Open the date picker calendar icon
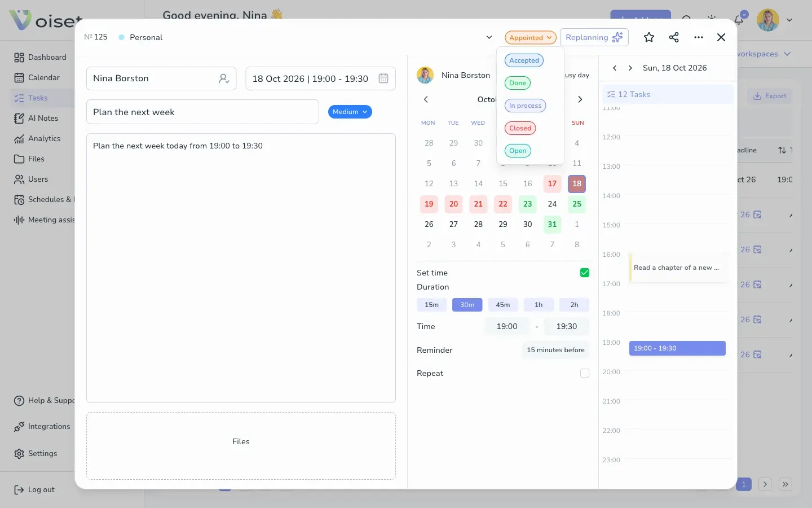The width and height of the screenshot is (812, 508). coord(383,78)
